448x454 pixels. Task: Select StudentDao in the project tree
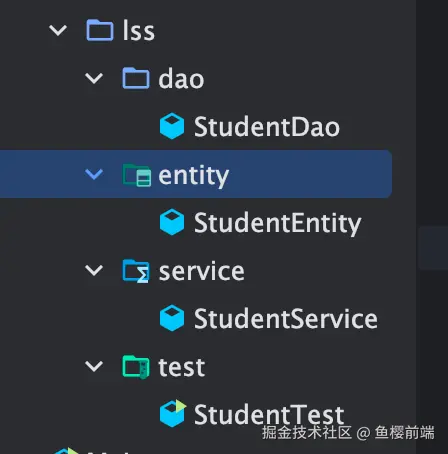tap(267, 127)
